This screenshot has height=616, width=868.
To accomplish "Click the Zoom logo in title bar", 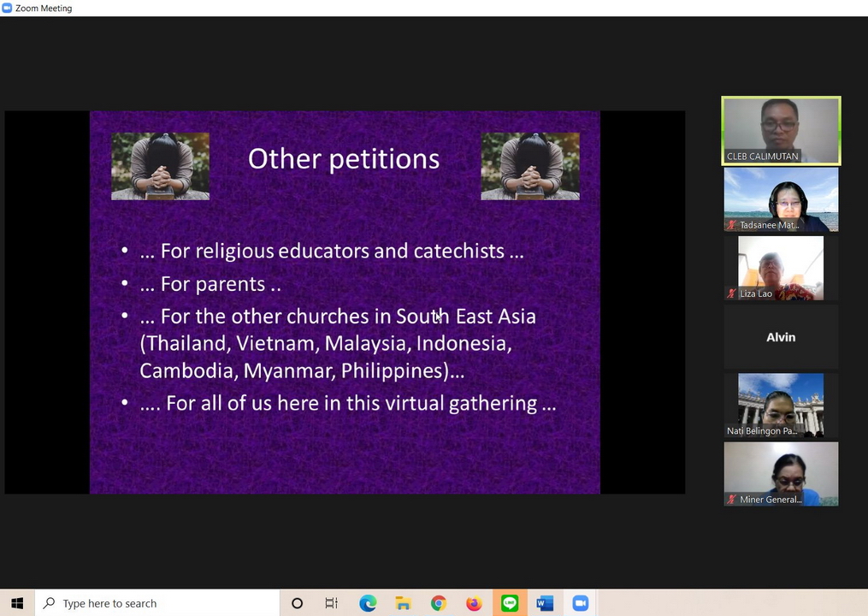I will 8,8.
